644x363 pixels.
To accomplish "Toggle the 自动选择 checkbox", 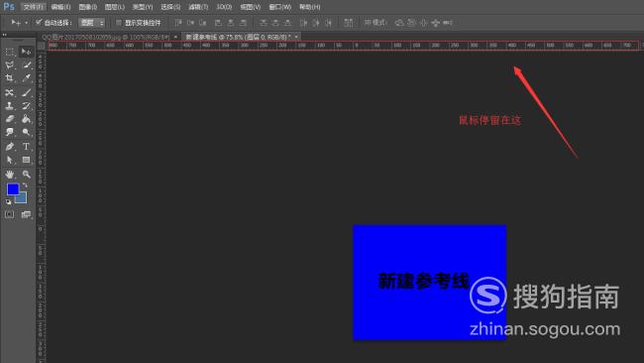I will coord(39,22).
